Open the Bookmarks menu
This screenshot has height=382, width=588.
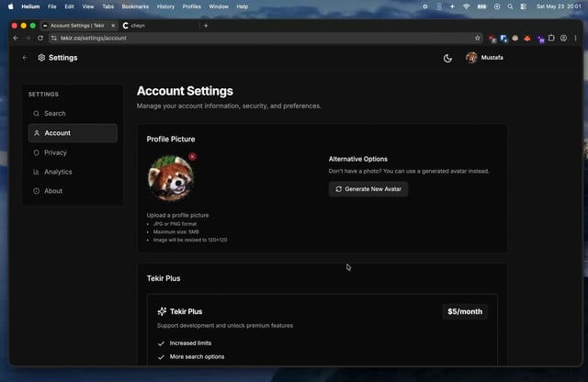tap(135, 6)
